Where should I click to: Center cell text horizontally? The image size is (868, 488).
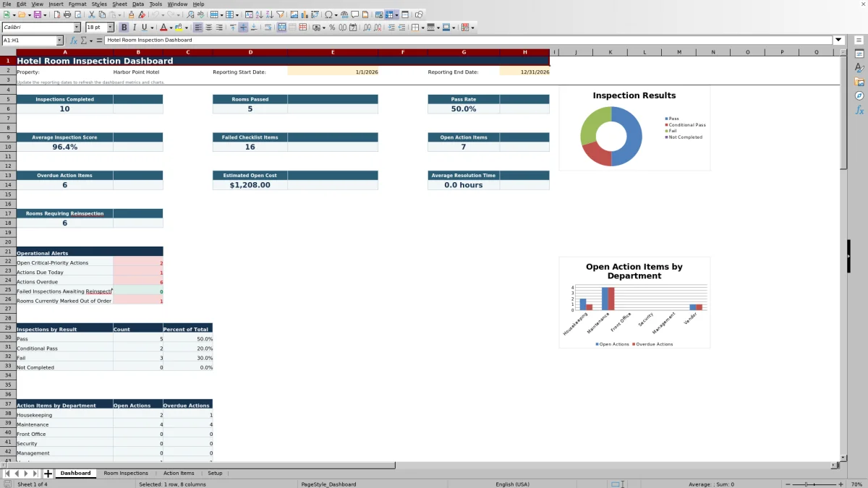tap(209, 27)
